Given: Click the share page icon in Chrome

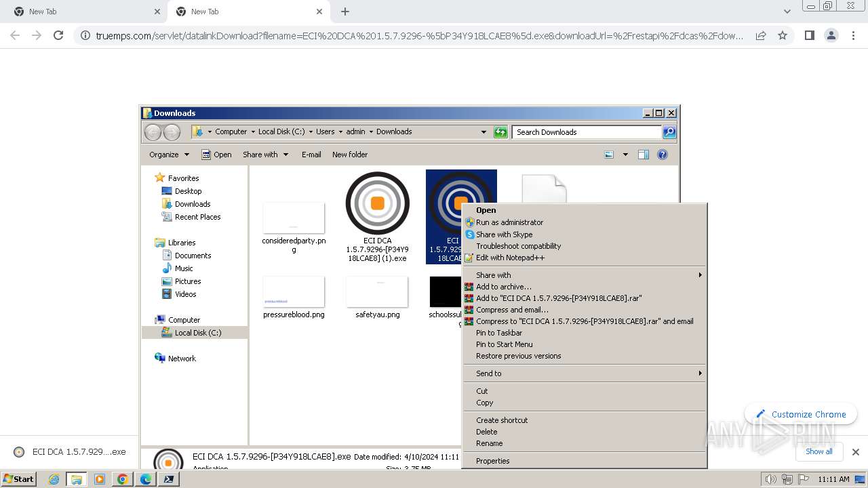Looking at the screenshot, I should pos(761,35).
